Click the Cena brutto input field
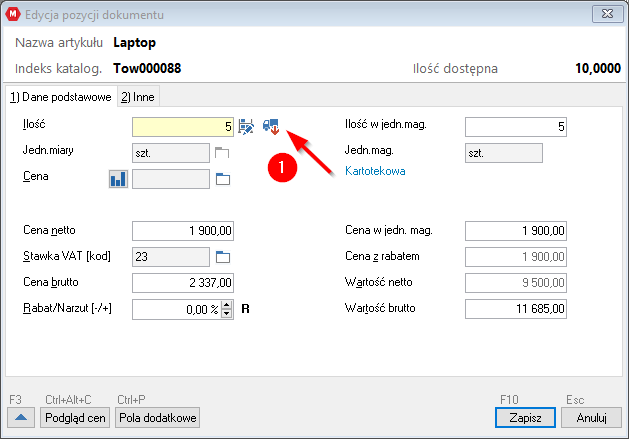Screen dimensions: 629x439 point(183,282)
